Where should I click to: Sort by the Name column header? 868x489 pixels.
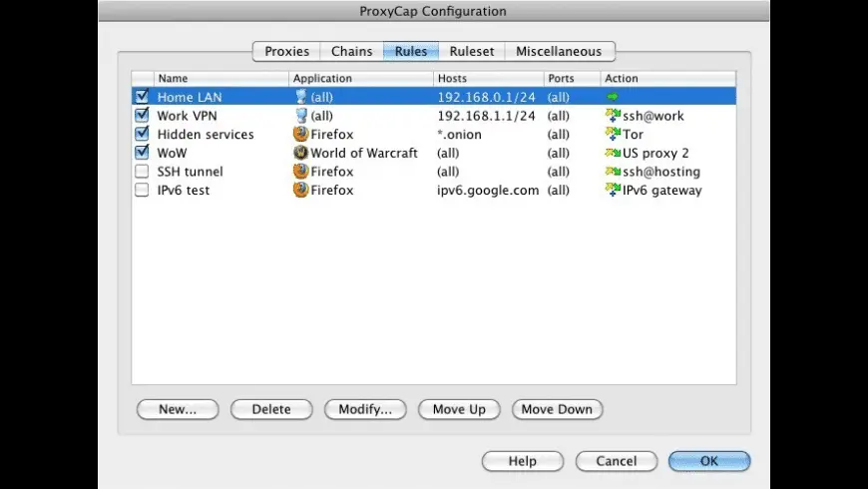click(x=221, y=78)
